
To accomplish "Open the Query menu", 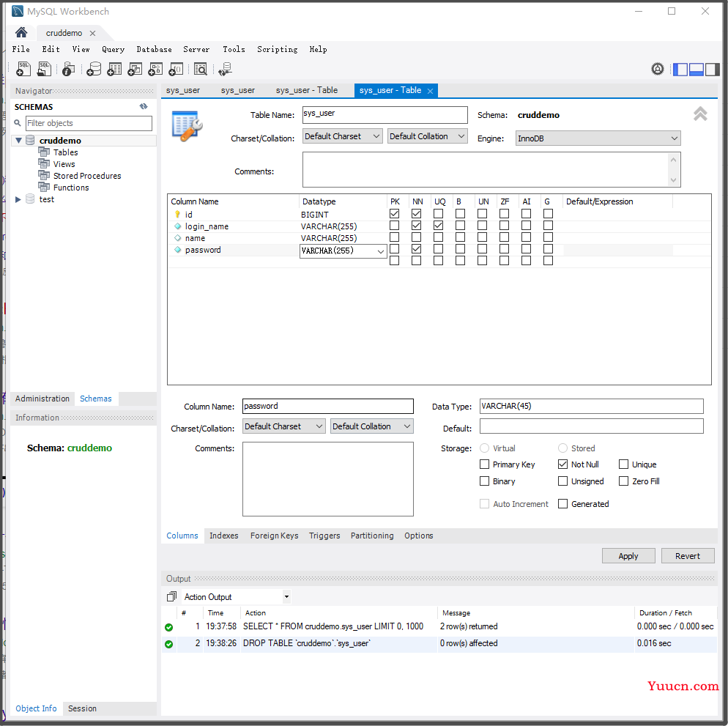I will point(114,49).
